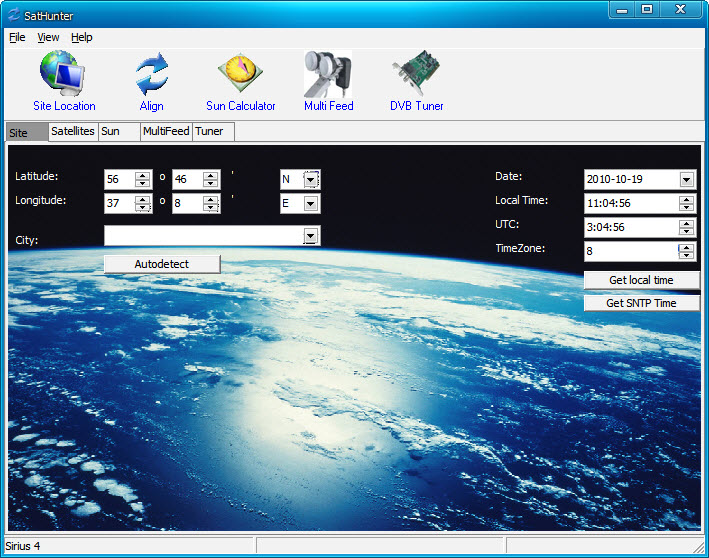Viewport: 709px width, 558px height.
Task: Open the City dropdown list
Action: [x=311, y=236]
